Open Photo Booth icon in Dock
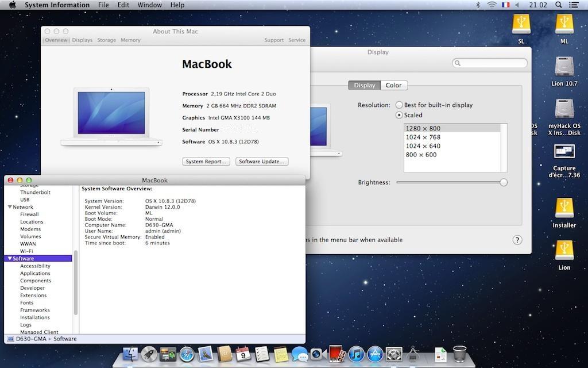The width and height of the screenshot is (588, 368). pos(336,354)
